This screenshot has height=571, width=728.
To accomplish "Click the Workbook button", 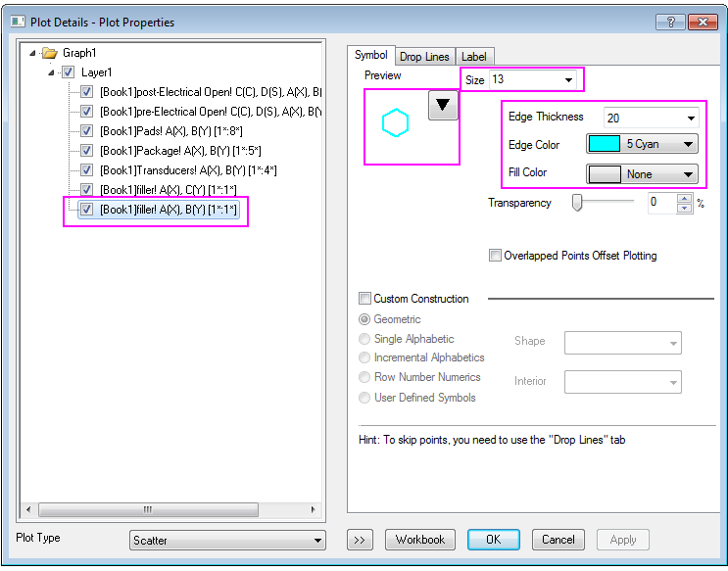I will click(x=420, y=540).
